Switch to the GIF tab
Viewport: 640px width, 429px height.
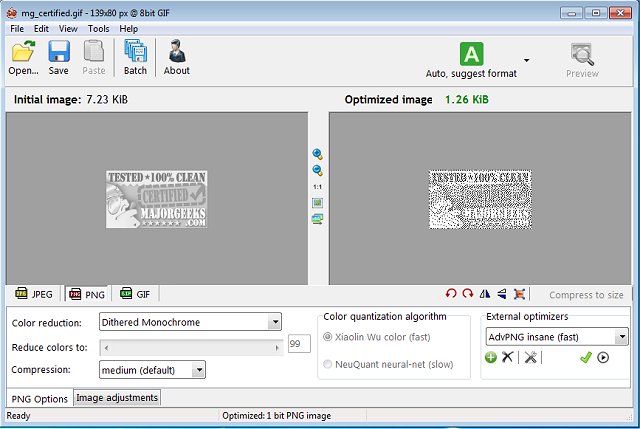(135, 294)
